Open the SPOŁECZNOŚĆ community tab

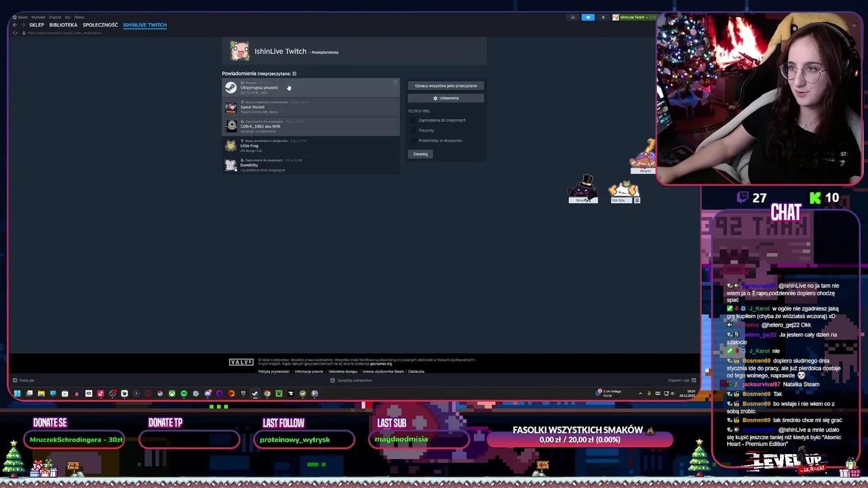pyautogui.click(x=100, y=25)
